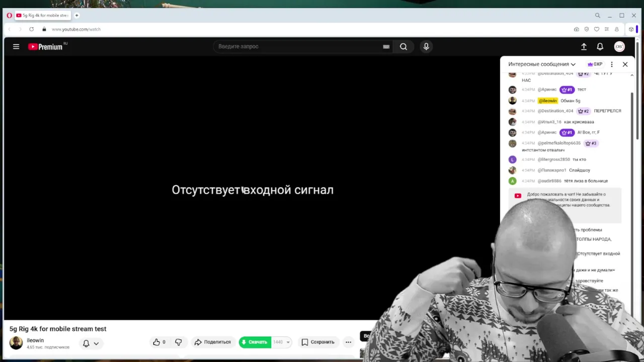Click the www.youtube.com/watch address bar

(76, 29)
